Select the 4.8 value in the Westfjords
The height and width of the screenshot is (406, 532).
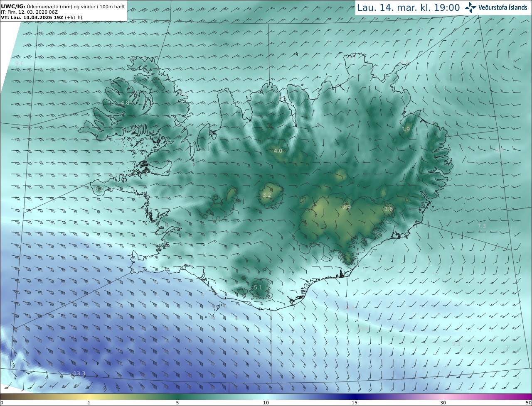point(125,103)
